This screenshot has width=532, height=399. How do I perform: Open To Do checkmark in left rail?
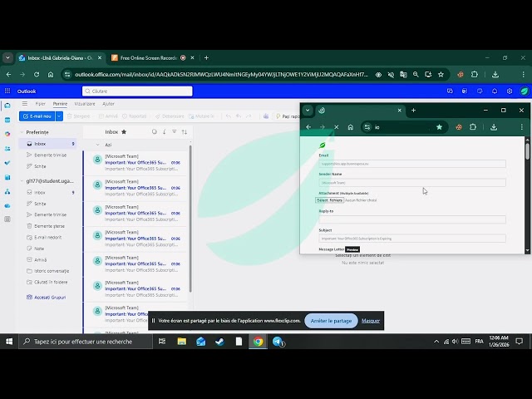(7, 163)
